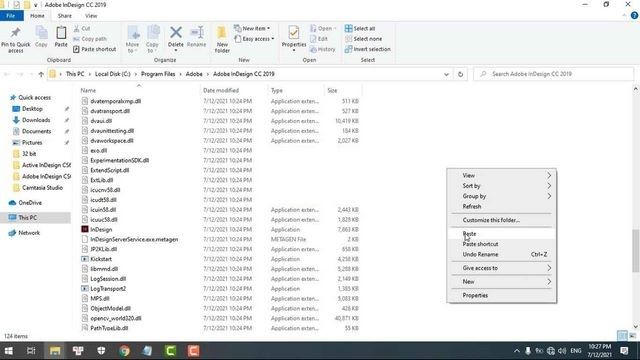Click Local Disk (C:) in the breadcrumb

click(113, 74)
